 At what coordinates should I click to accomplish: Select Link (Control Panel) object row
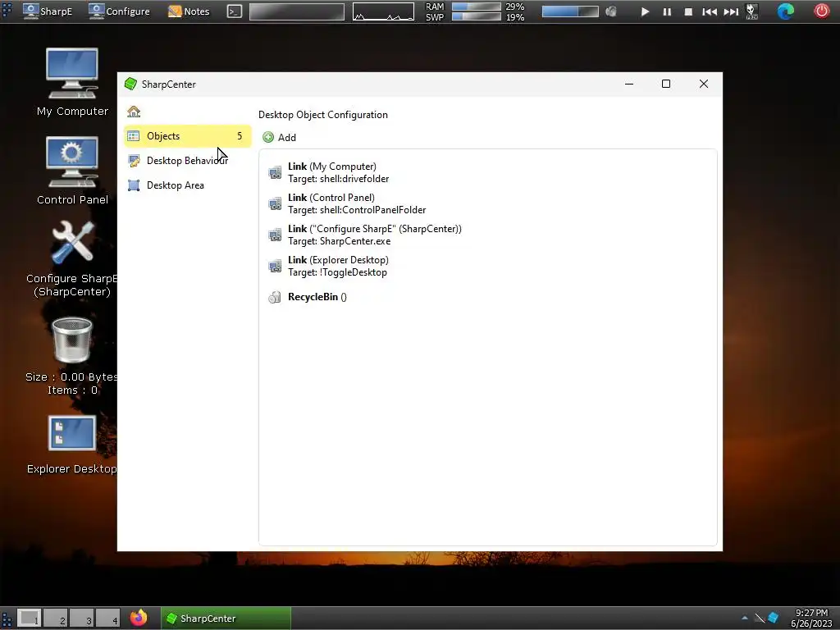coord(487,203)
